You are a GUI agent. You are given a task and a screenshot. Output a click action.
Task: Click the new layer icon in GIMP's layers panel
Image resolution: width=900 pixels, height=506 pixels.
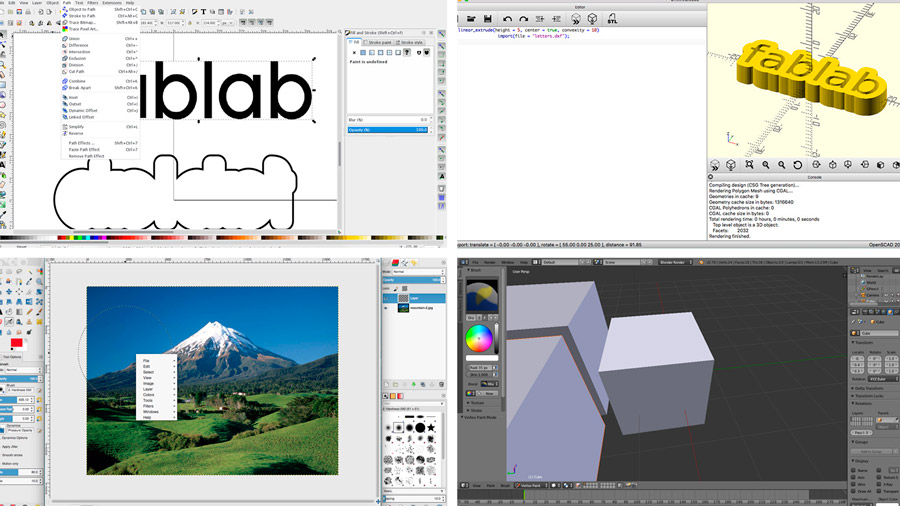(x=386, y=384)
